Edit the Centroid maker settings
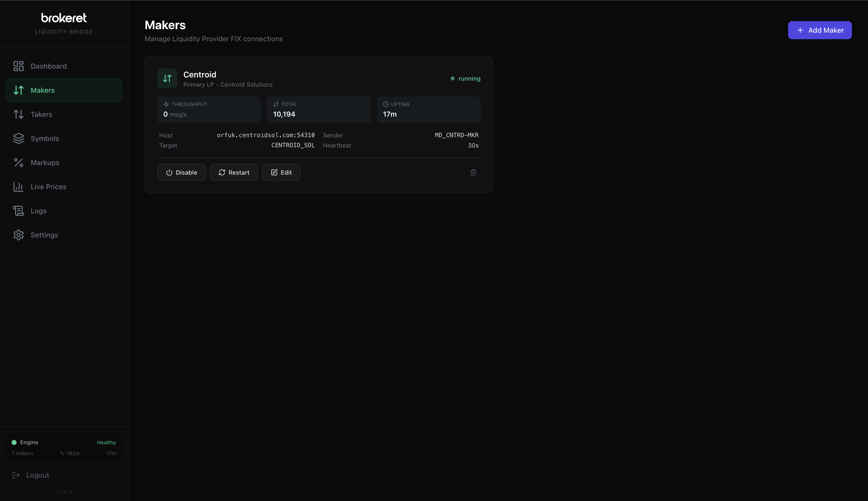Screen dimensions: 868x501 tap(281, 172)
